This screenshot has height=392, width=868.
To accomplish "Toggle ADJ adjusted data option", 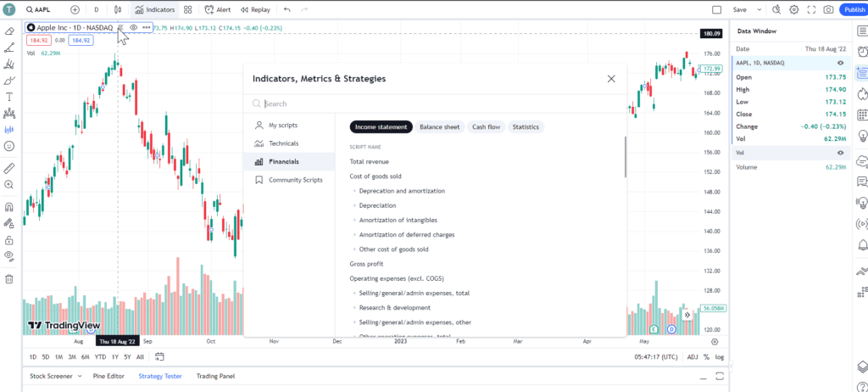I will click(693, 357).
